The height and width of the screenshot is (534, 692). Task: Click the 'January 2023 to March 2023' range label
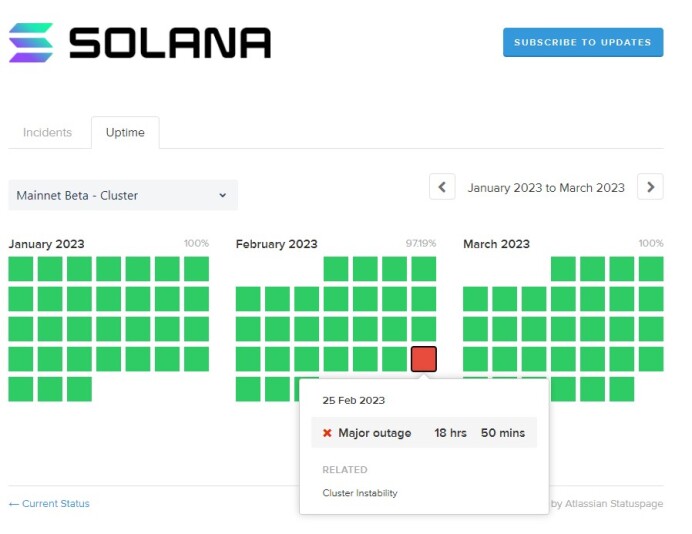pyautogui.click(x=546, y=188)
